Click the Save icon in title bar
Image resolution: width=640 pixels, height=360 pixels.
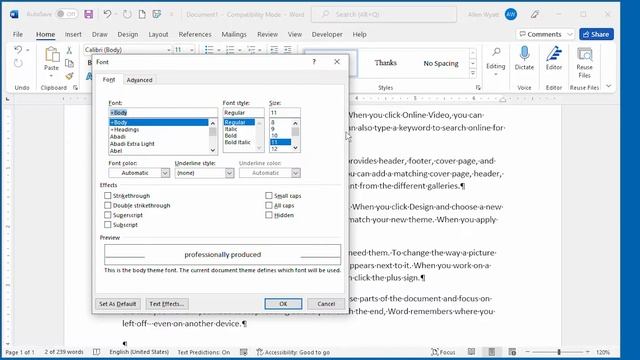pos(89,14)
